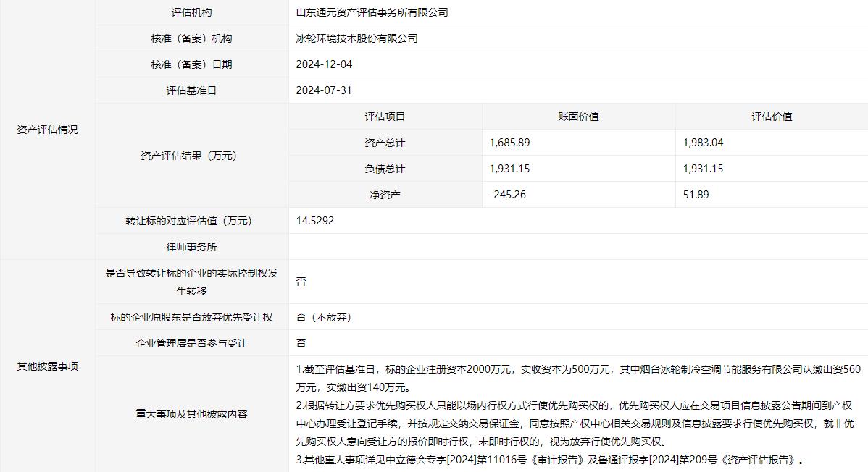Select the date 2024-12-04
Image resolution: width=868 pixels, height=472 pixels.
coord(325,64)
